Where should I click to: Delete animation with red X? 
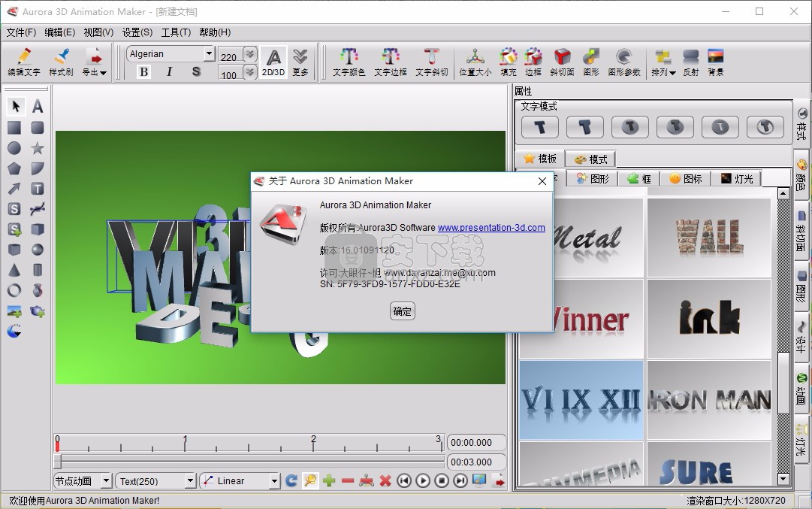[x=385, y=481]
